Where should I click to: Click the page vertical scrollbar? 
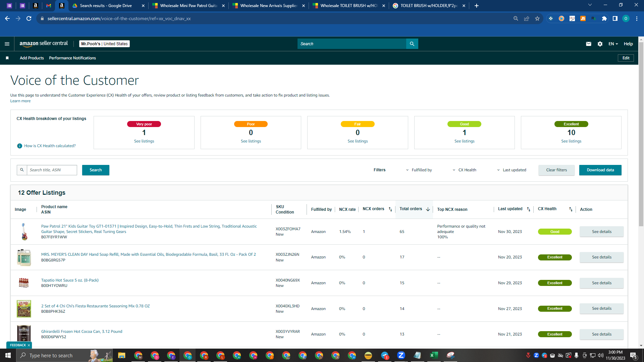tap(641, 134)
